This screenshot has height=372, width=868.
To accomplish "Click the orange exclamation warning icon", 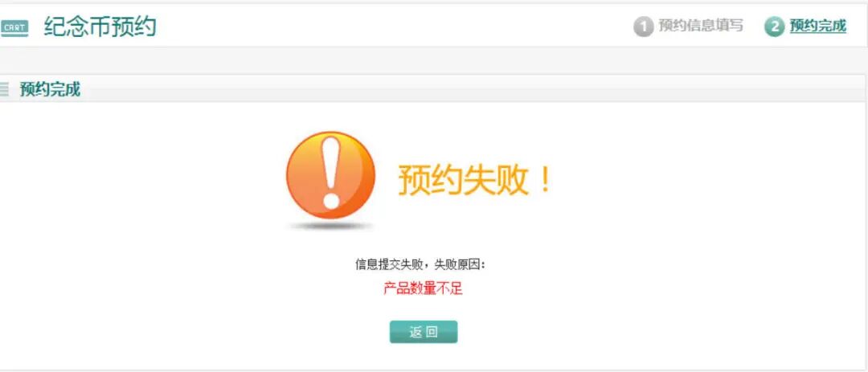I will coord(330,175).
